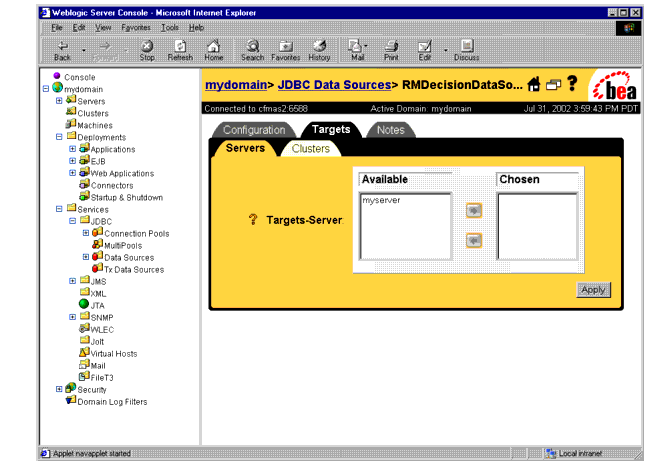Move server to Chosen with right arrow
This screenshot has height=470, width=650.
coord(474,211)
